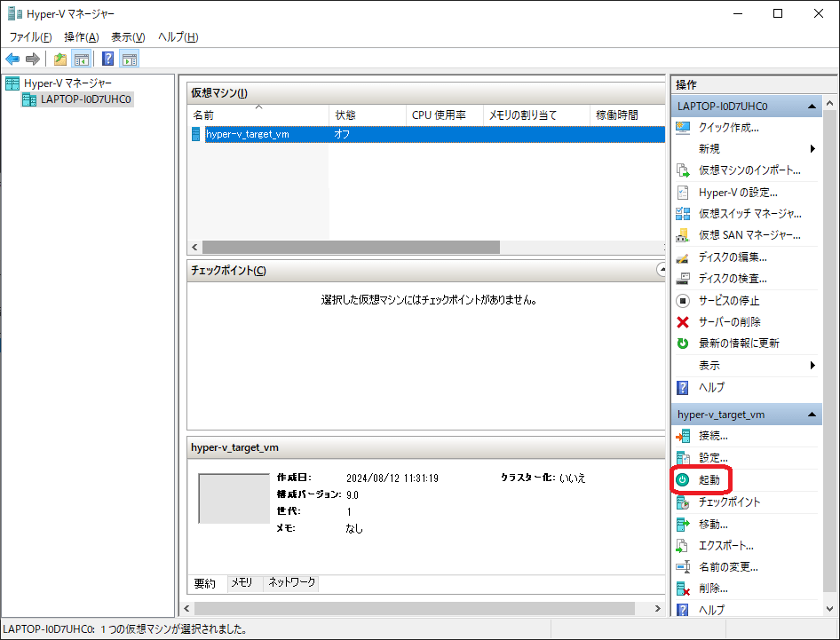Collapse the LAPTOP-I0D7UHC0 actions section
This screenshot has width=840, height=640.
coord(812,106)
